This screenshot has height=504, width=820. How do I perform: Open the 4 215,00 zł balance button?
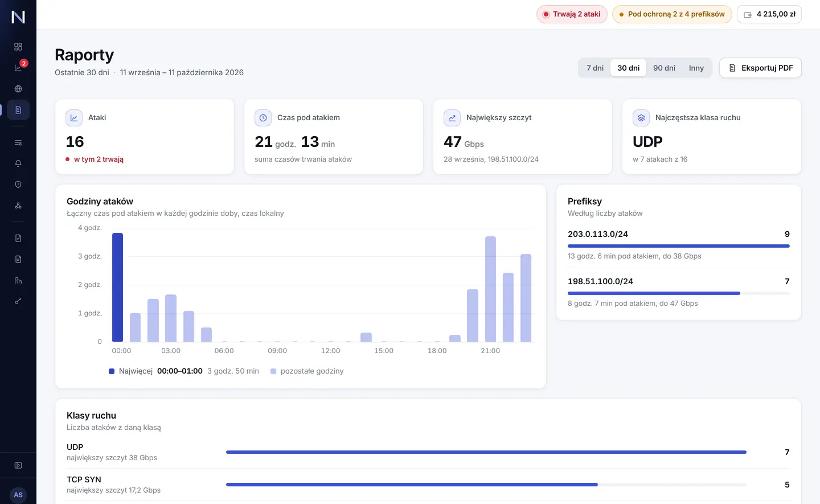(x=769, y=14)
